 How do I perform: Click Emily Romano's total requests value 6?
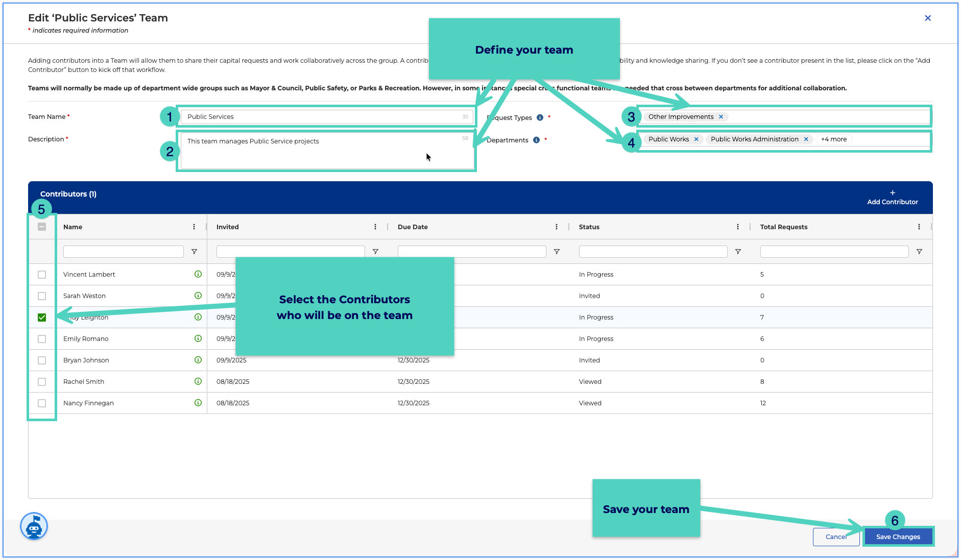point(762,338)
